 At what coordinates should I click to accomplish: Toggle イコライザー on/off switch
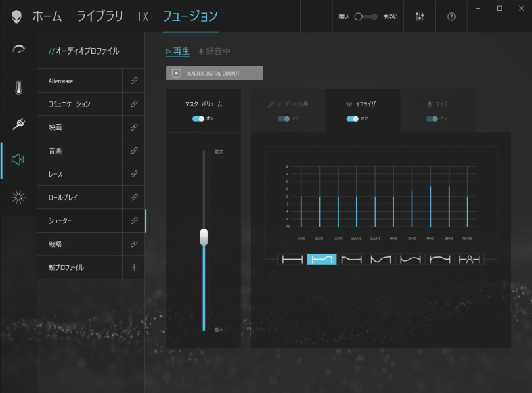352,118
